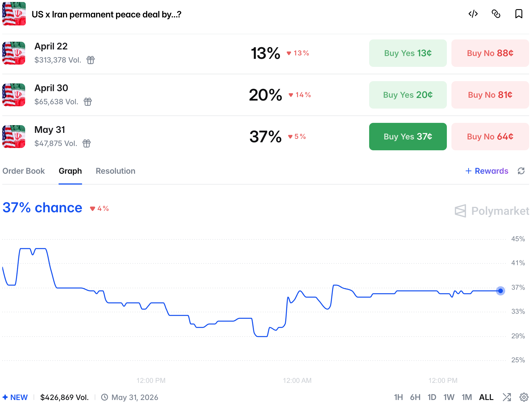Refresh the order data icon
The width and height of the screenshot is (532, 404).
[521, 171]
